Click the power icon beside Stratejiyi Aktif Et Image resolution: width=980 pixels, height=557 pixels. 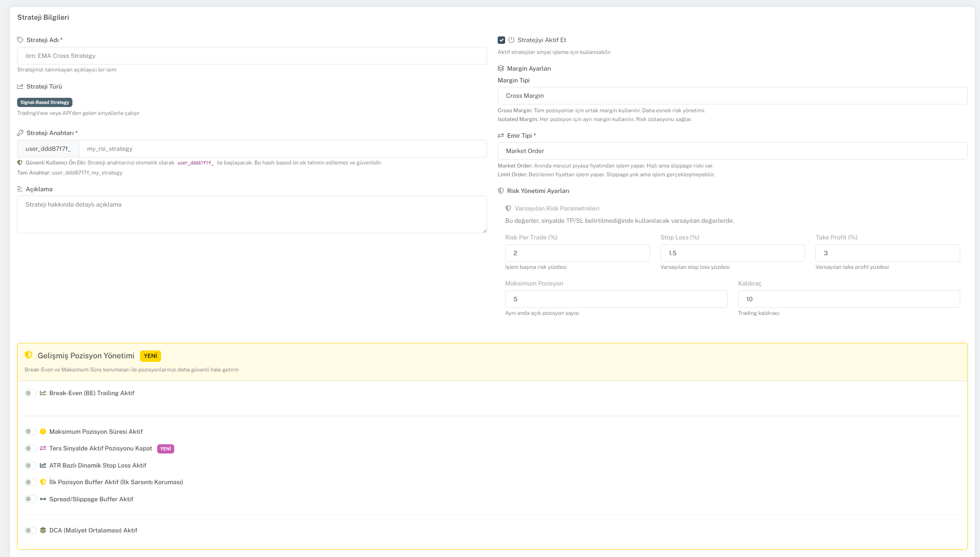[x=511, y=40]
